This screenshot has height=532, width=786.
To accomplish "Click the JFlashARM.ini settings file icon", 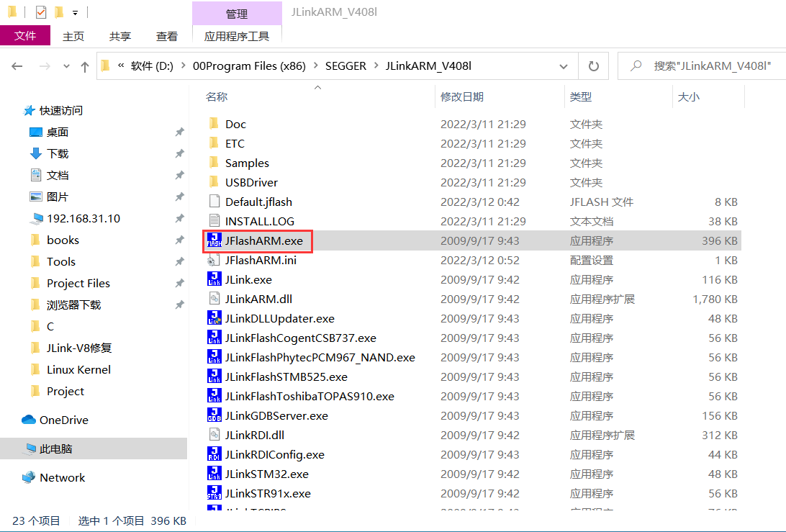I will tap(212, 260).
